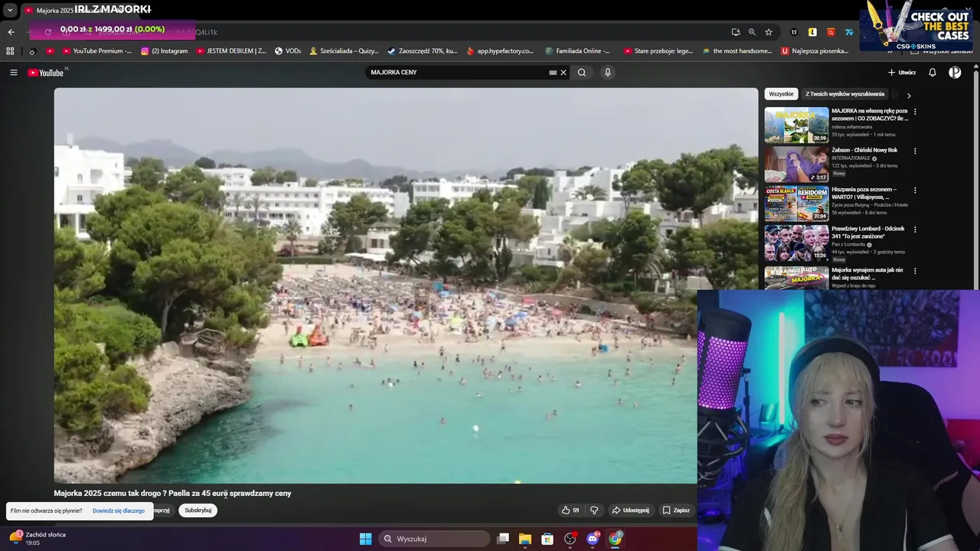Open Hiszpania poza sezonem video thumbnail
The image size is (980, 551).
tap(796, 203)
